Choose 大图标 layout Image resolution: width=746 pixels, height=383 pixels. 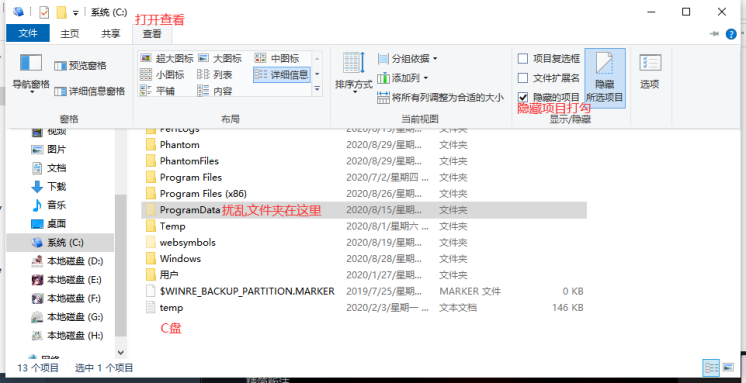(x=220, y=59)
